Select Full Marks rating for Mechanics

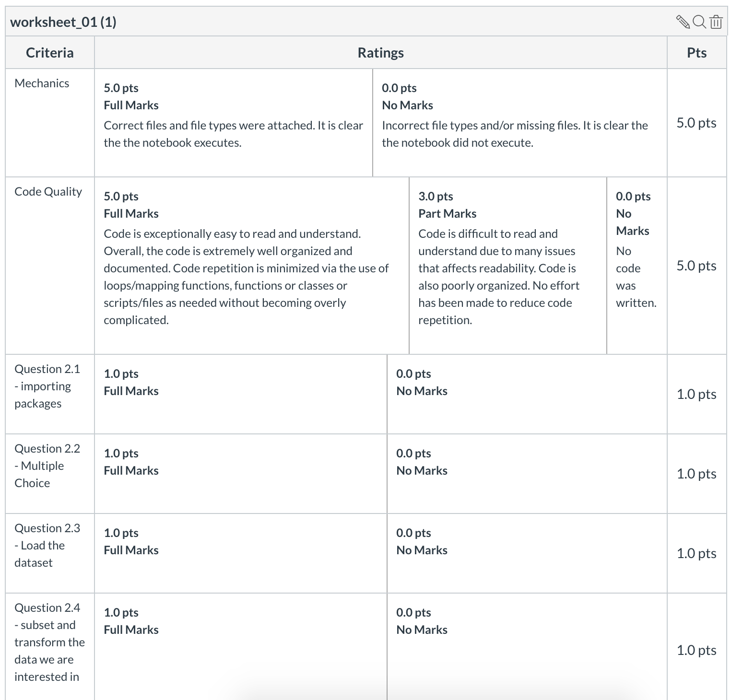(x=230, y=122)
